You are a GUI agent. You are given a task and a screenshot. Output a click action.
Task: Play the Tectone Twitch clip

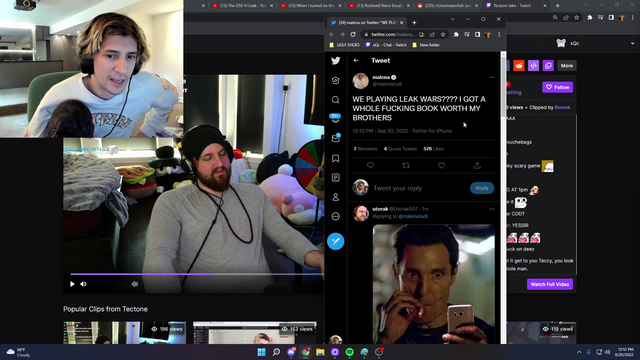click(72, 284)
